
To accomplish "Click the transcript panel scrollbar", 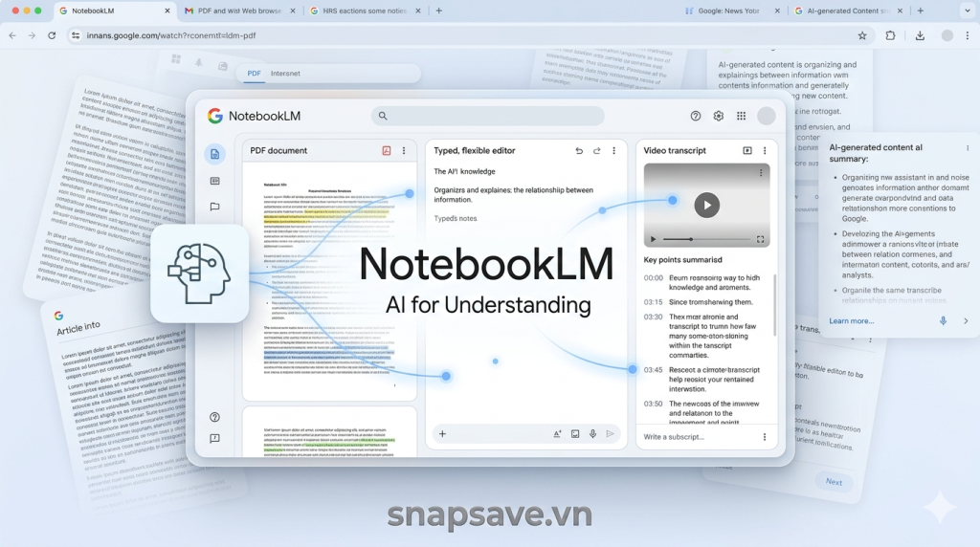I will [x=775, y=305].
